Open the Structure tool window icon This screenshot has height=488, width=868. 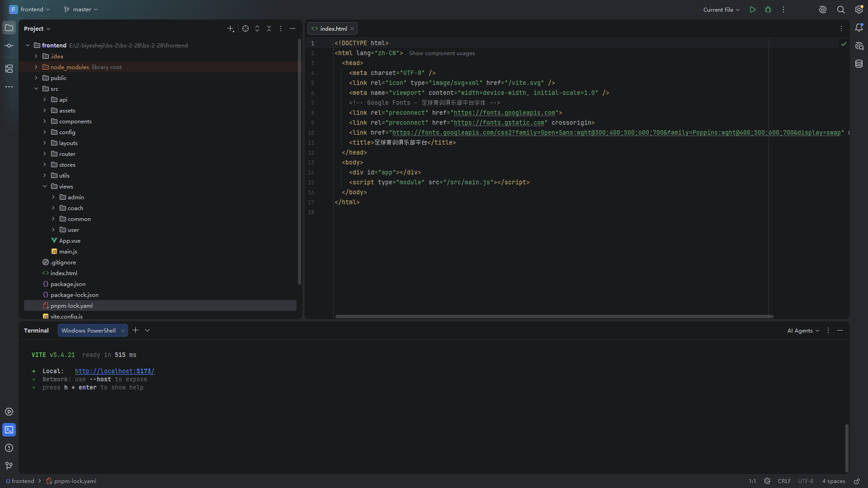[x=9, y=69]
